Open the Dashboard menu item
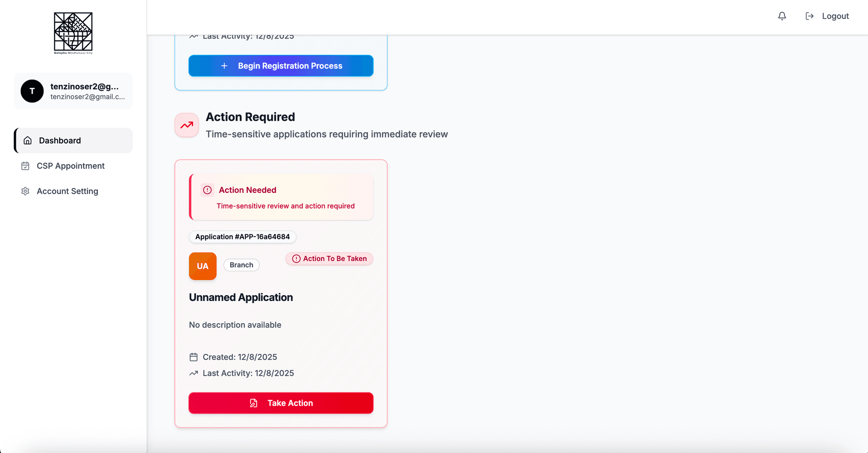This screenshot has width=868, height=453. 60,141
